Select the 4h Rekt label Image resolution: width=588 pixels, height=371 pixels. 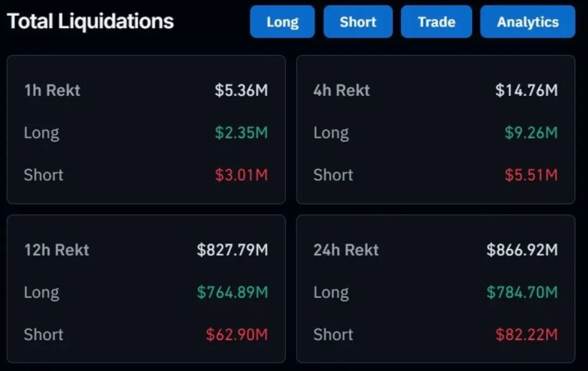[341, 90]
